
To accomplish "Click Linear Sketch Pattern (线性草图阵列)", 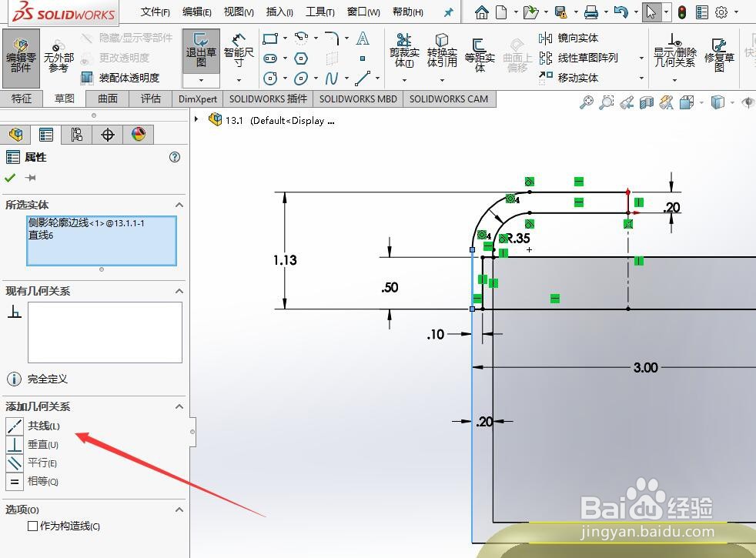I will pyautogui.click(x=578, y=58).
